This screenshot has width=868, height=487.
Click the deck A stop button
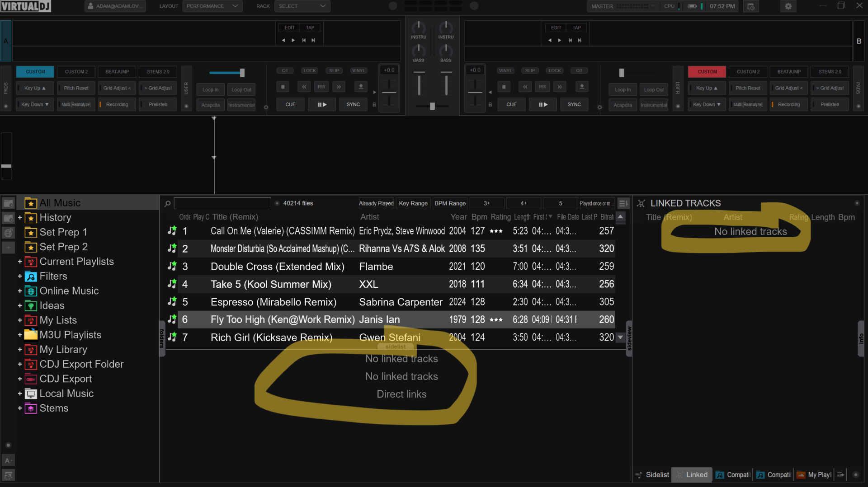[x=283, y=87]
